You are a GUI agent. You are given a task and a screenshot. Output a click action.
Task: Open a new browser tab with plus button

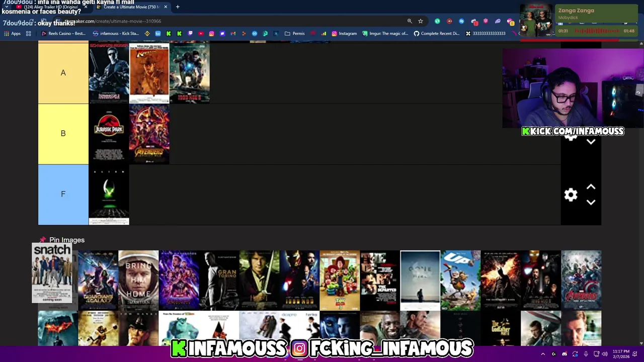pyautogui.click(x=178, y=7)
